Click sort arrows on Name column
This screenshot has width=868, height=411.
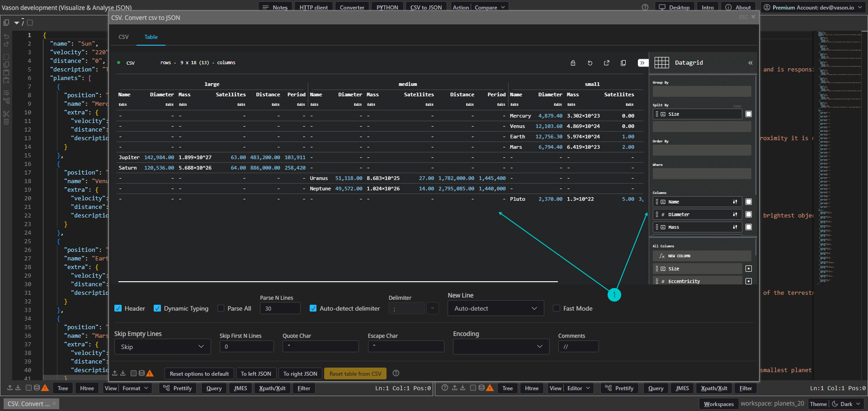click(x=735, y=202)
